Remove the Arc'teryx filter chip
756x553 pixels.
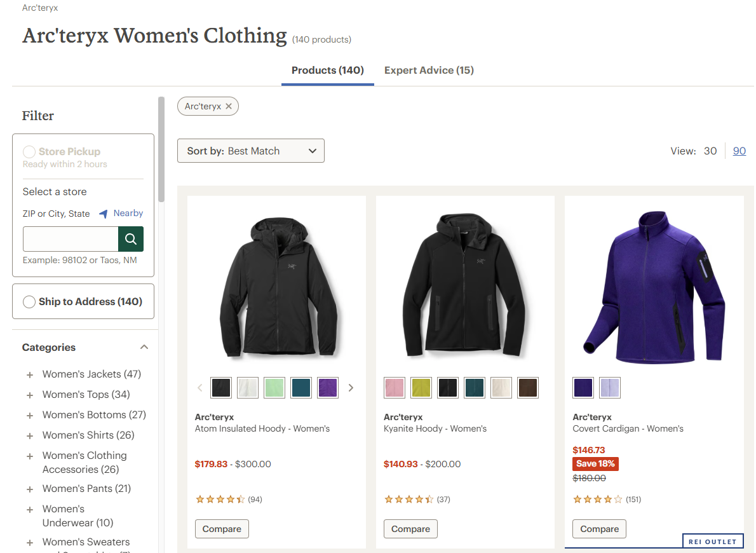pos(229,106)
